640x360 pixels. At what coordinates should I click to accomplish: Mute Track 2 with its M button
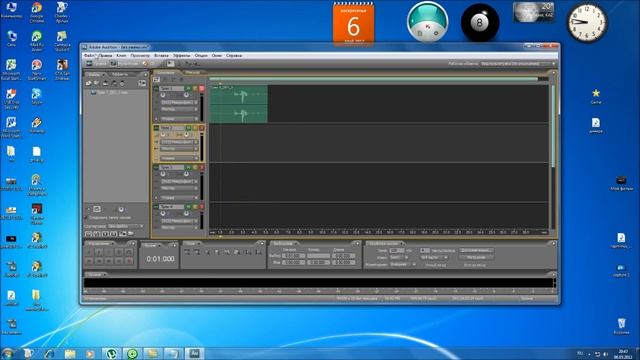[x=189, y=128]
